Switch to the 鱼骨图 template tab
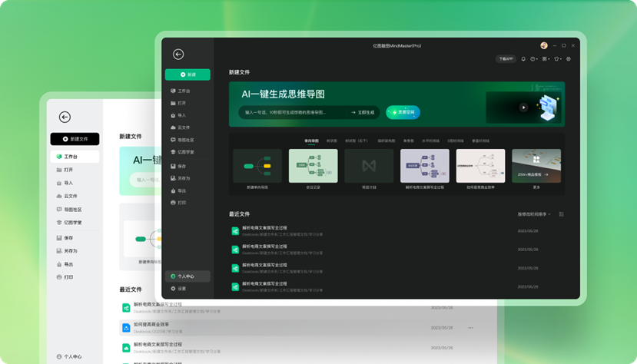The height and width of the screenshot is (364, 637). tap(409, 141)
